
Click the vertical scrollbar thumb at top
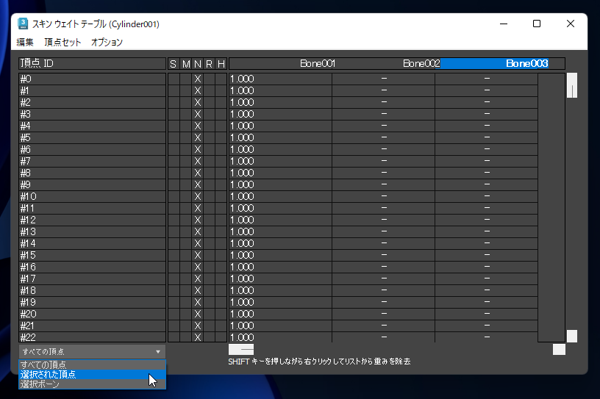point(572,85)
